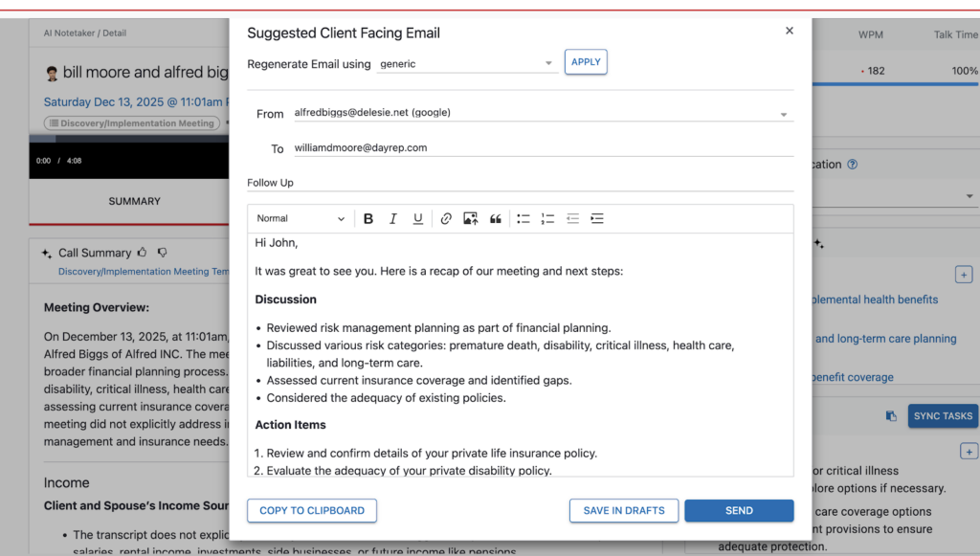
Task: Open the Normal text style dropdown
Action: 301,219
